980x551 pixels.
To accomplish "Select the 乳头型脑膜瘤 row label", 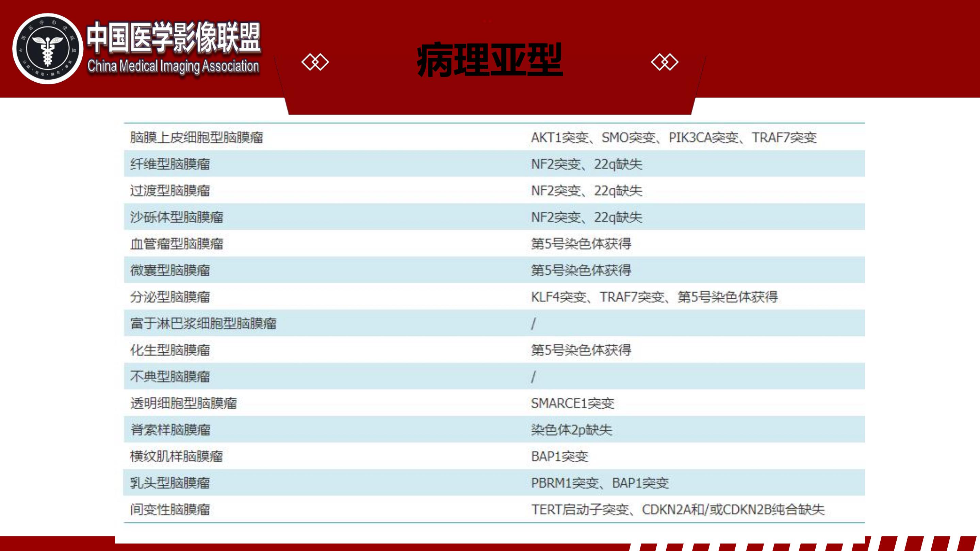I will (170, 483).
